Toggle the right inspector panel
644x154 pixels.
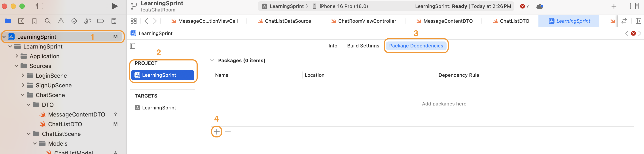[634, 6]
